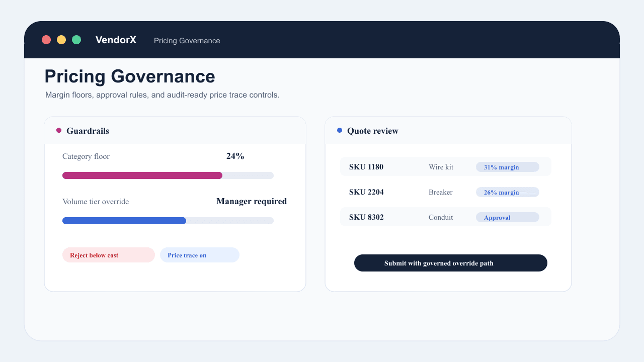Click the Category floor label
Viewport: 644px width, 362px height.
(86, 156)
